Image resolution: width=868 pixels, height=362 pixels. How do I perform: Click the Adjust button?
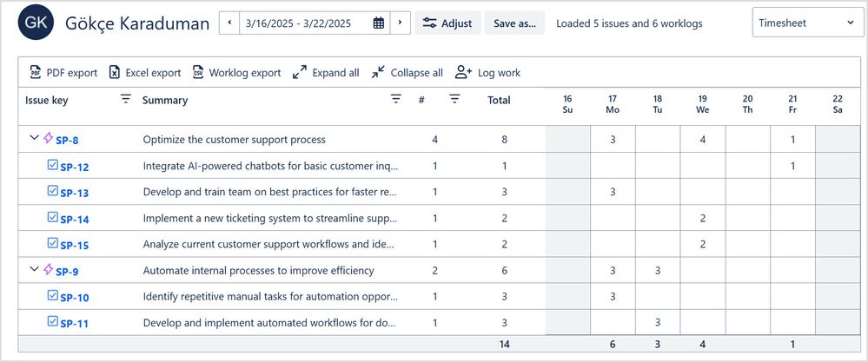447,23
